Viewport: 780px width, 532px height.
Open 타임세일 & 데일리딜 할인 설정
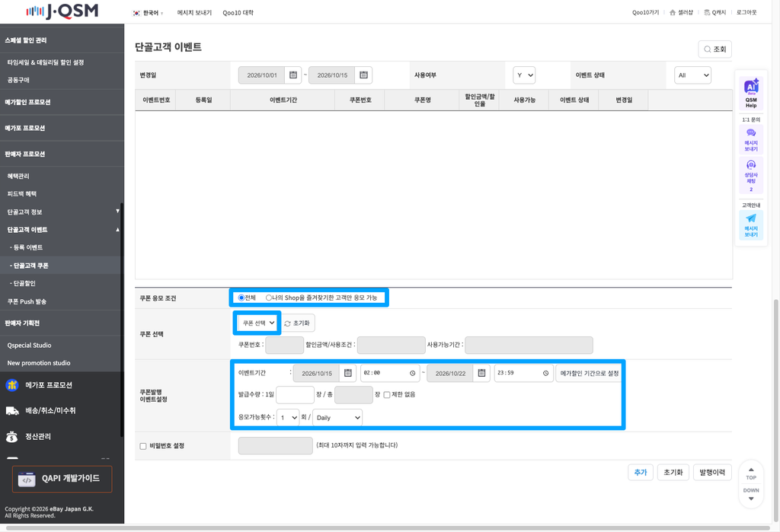[x=46, y=62]
